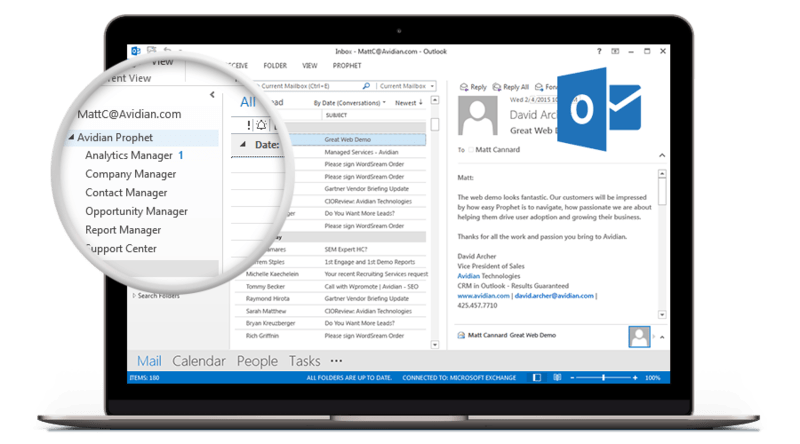This screenshot has width=800, height=444.
Task: Open www.avidian.com link
Action: (483, 295)
